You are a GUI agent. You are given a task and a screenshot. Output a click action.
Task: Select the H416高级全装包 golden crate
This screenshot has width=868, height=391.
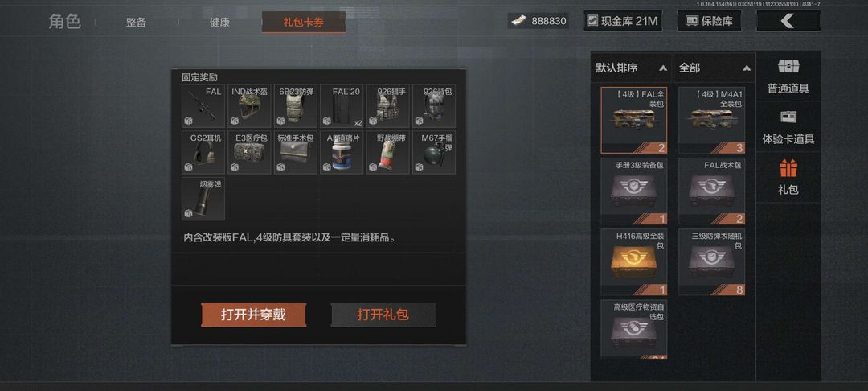pos(634,262)
